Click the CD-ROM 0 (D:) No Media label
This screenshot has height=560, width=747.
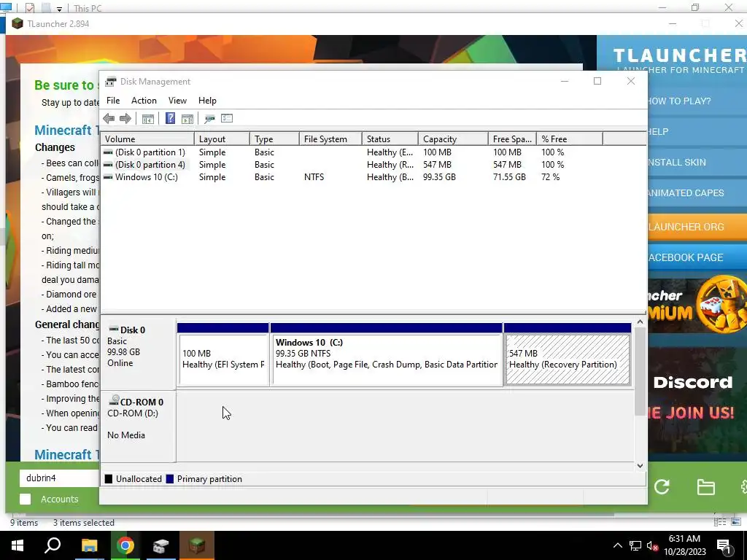tap(138, 426)
